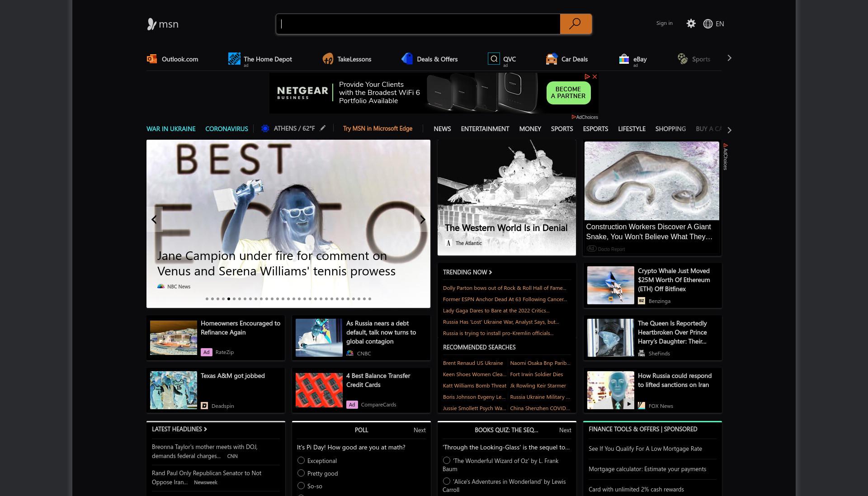Open the ENTERTAINMENT tab
868x496 pixels.
click(x=485, y=129)
